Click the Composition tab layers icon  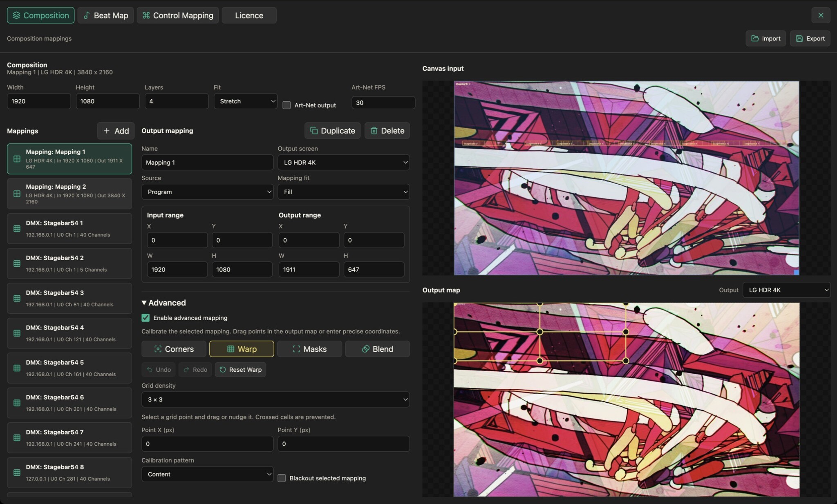point(16,15)
